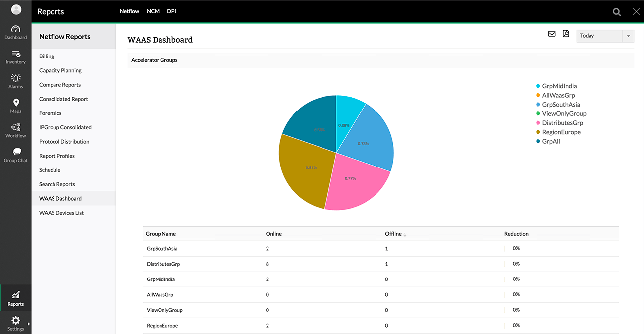The height and width of the screenshot is (334, 644).
Task: Open the Billing report
Action: (x=47, y=56)
